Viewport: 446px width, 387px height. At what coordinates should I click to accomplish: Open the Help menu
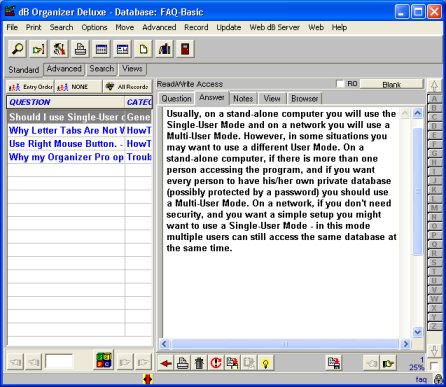click(x=339, y=27)
